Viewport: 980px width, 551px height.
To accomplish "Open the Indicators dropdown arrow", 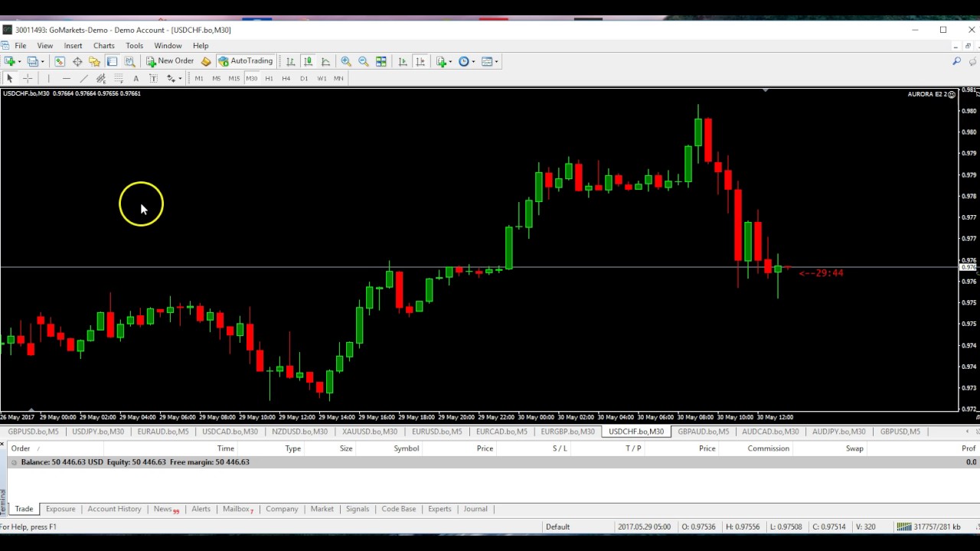I will [450, 61].
